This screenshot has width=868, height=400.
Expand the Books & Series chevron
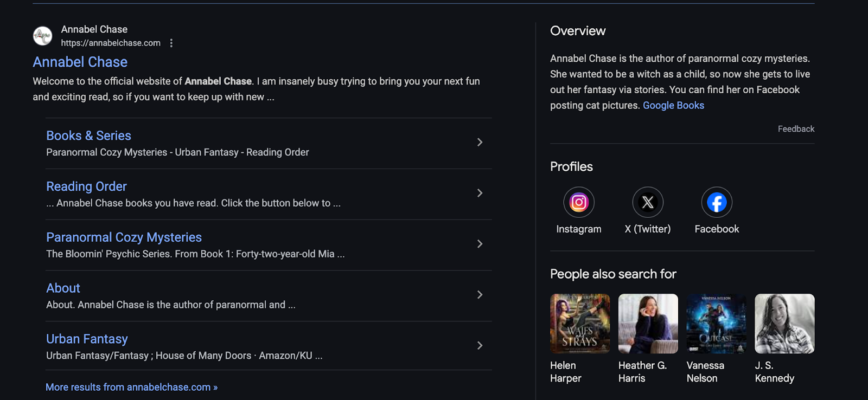click(480, 142)
